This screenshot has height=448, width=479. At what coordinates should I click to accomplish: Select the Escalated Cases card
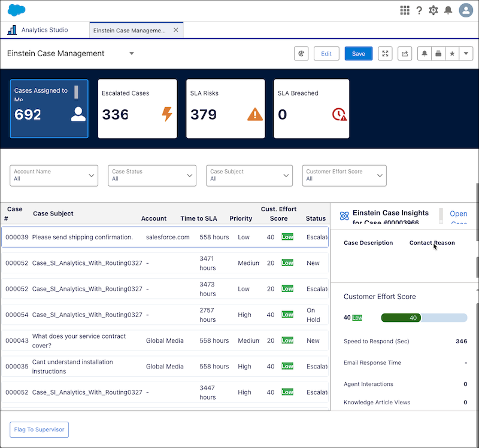click(138, 109)
